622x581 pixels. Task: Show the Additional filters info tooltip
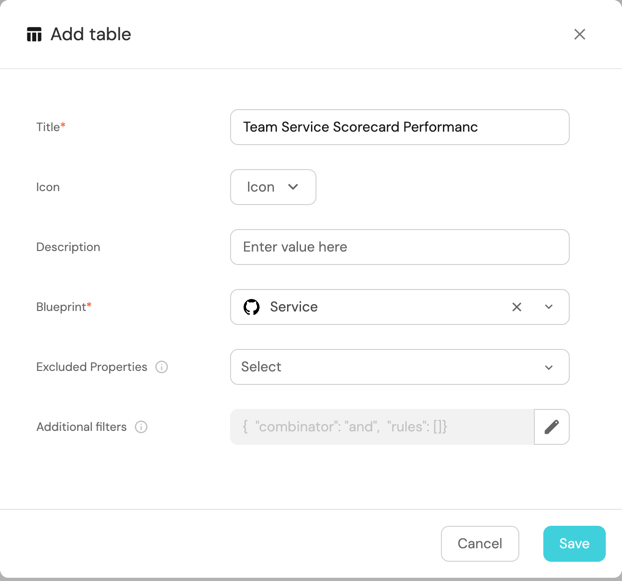coord(141,427)
